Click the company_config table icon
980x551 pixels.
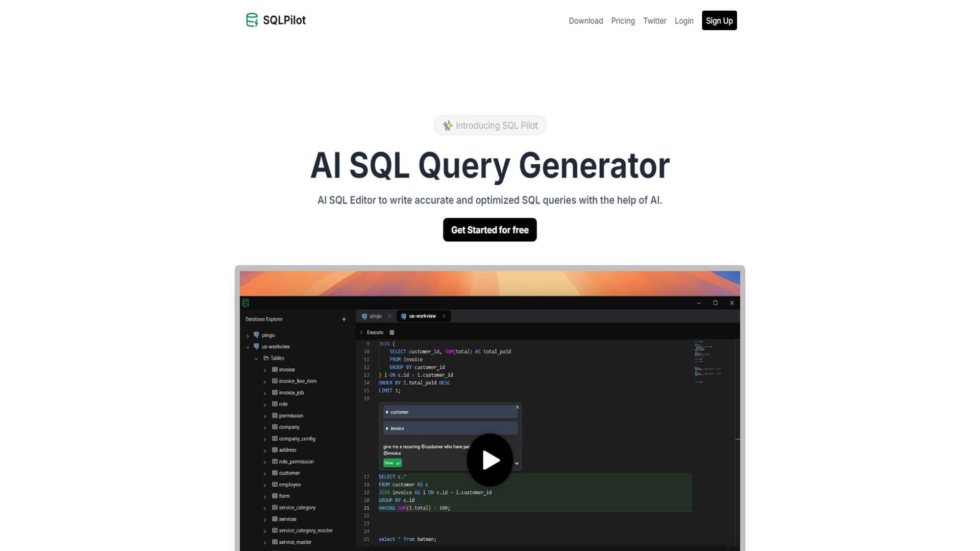[275, 438]
